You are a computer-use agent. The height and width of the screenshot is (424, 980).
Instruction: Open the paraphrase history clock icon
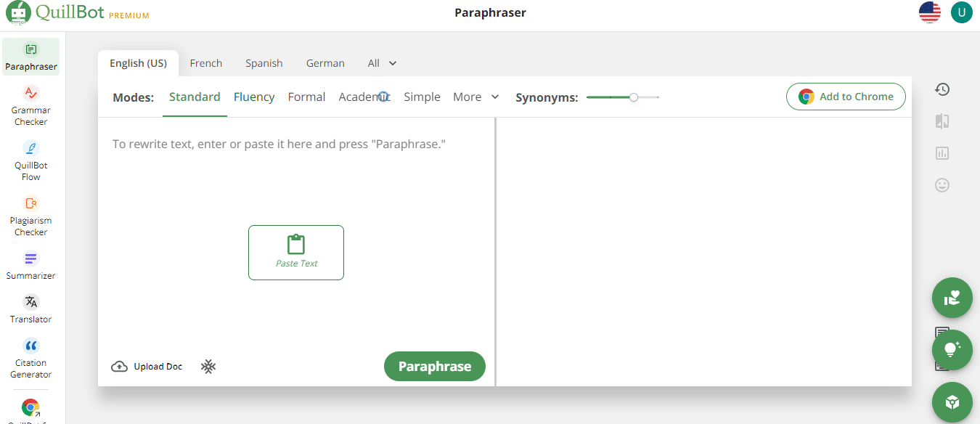[942, 89]
